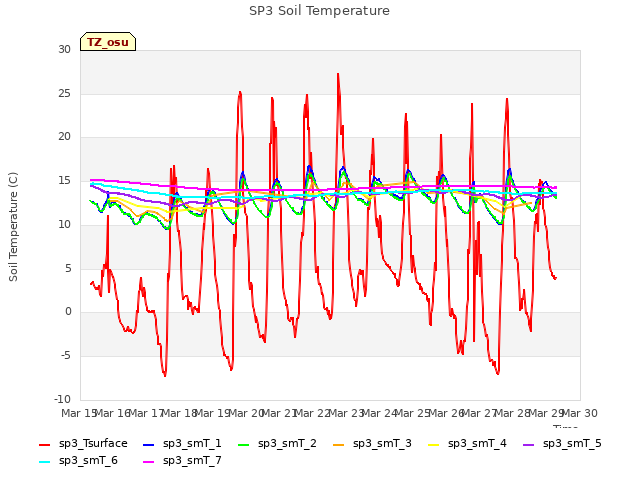Click the 5 y-axis tick label
The height and width of the screenshot is (480, 640).
pos(68,268)
